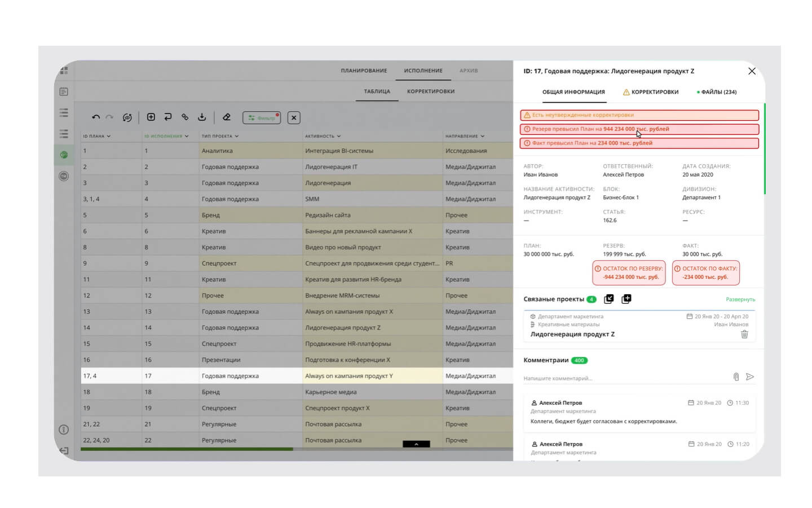Click the Развернуть link
The width and height of the screenshot is (812, 508).
(x=740, y=299)
